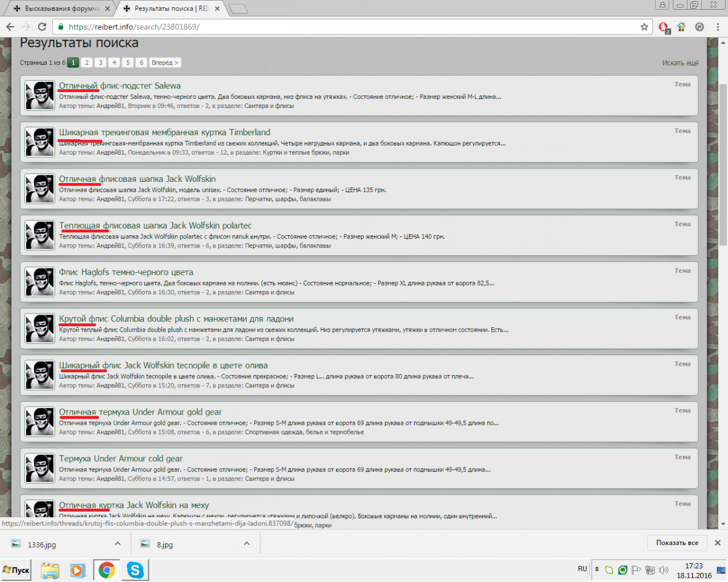Go to results page 3
This screenshot has width=728, height=582.
coord(100,62)
